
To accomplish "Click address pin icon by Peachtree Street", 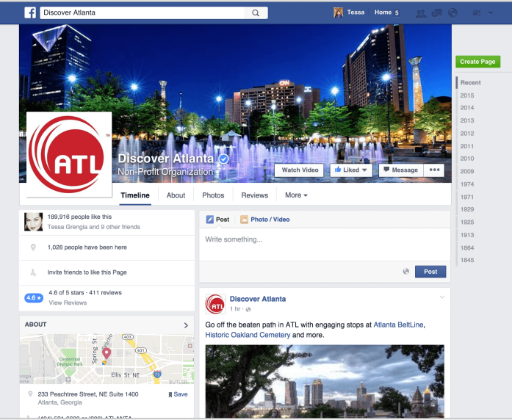I will coord(30,394).
